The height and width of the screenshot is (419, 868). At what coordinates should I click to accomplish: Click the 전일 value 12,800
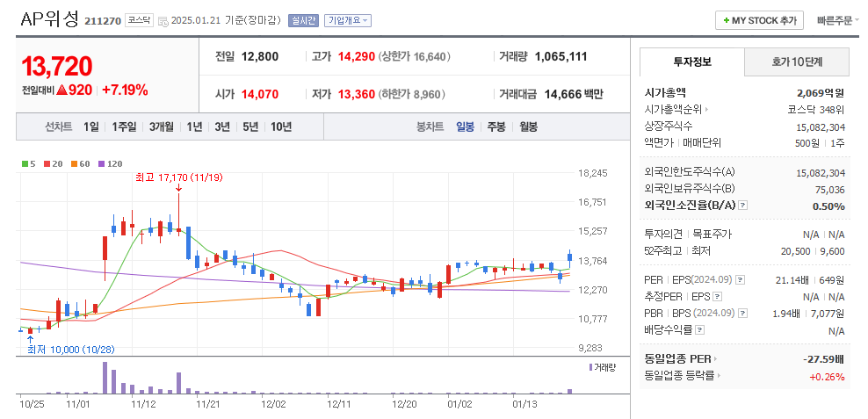260,56
